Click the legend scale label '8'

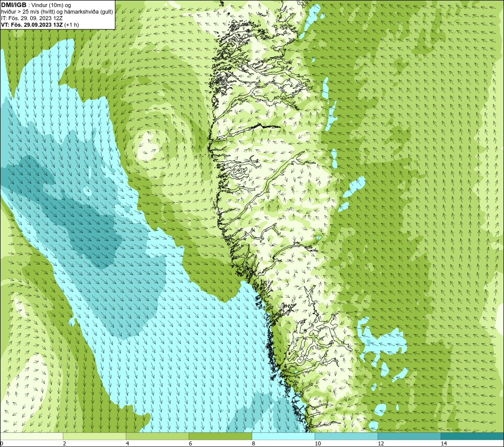(x=254, y=443)
